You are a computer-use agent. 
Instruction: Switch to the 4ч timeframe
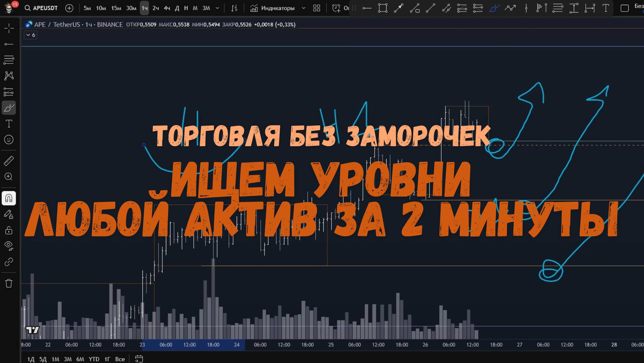(167, 8)
